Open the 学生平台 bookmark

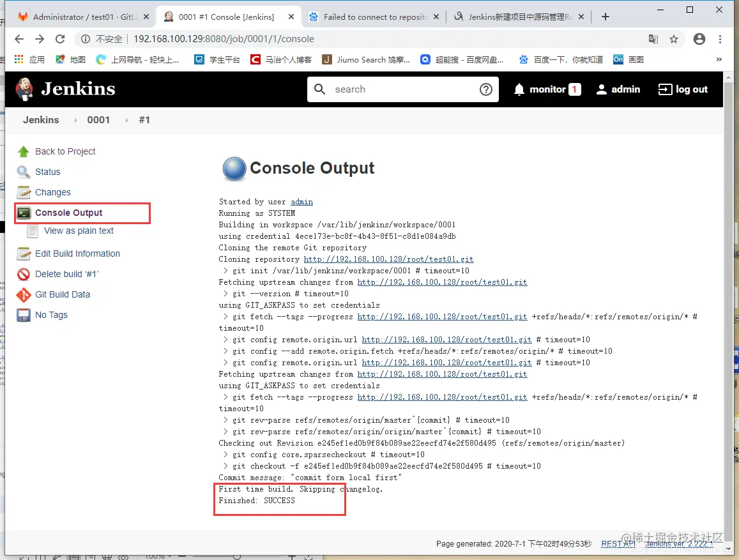[217, 59]
